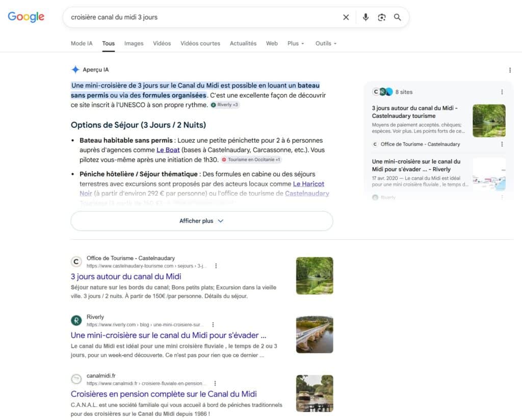Click boat thumbnail of canalmidi.fr result
522x420 pixels.
[x=315, y=393]
